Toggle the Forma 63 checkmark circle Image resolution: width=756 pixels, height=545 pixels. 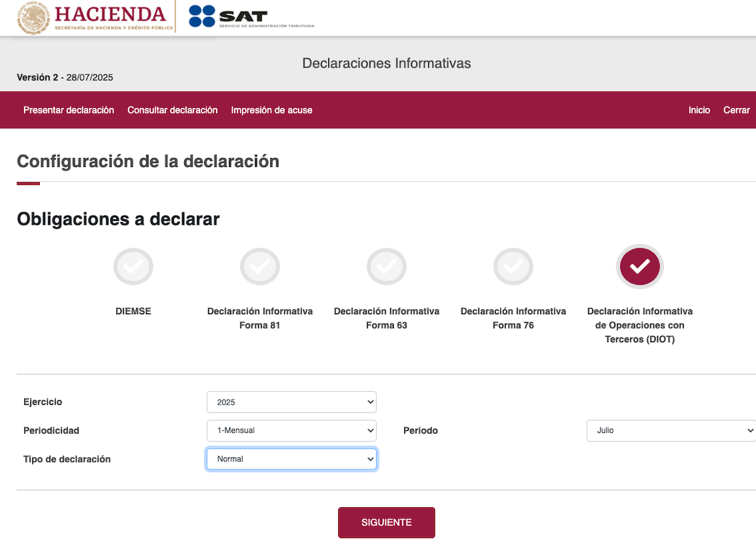pyautogui.click(x=387, y=266)
